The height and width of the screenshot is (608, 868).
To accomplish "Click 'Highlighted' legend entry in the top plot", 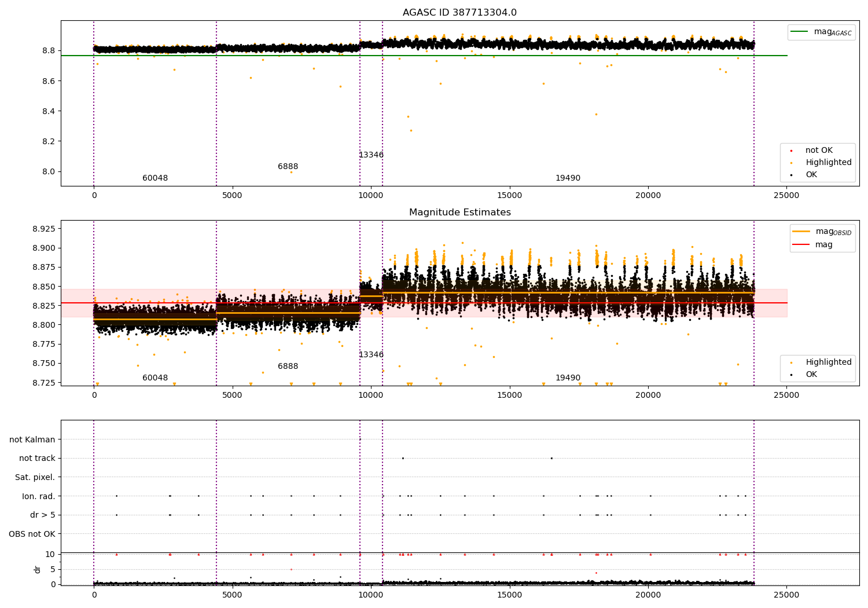I will click(x=828, y=163).
